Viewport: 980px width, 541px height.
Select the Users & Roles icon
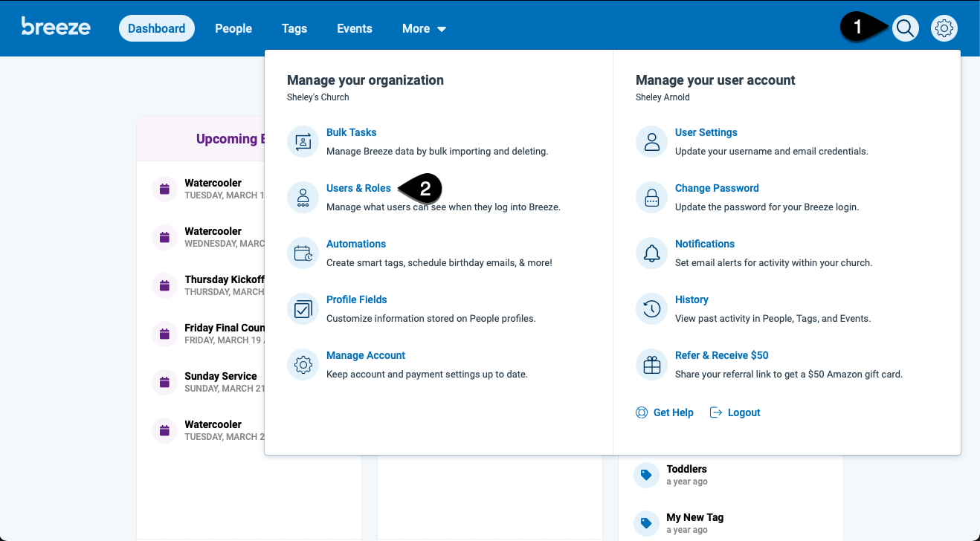(x=303, y=197)
